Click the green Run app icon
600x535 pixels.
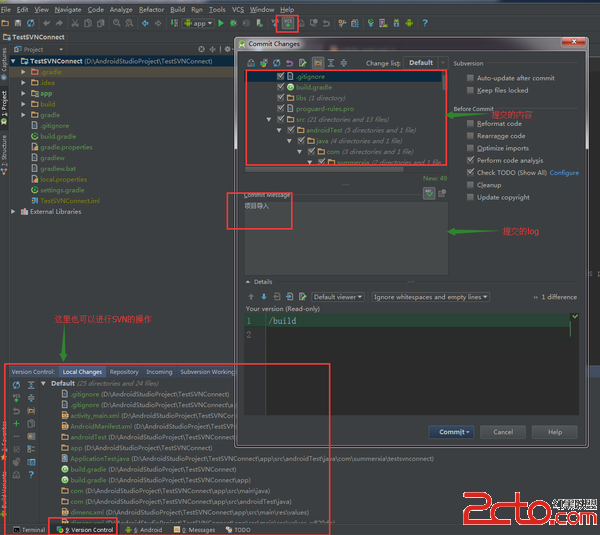pyautogui.click(x=221, y=22)
